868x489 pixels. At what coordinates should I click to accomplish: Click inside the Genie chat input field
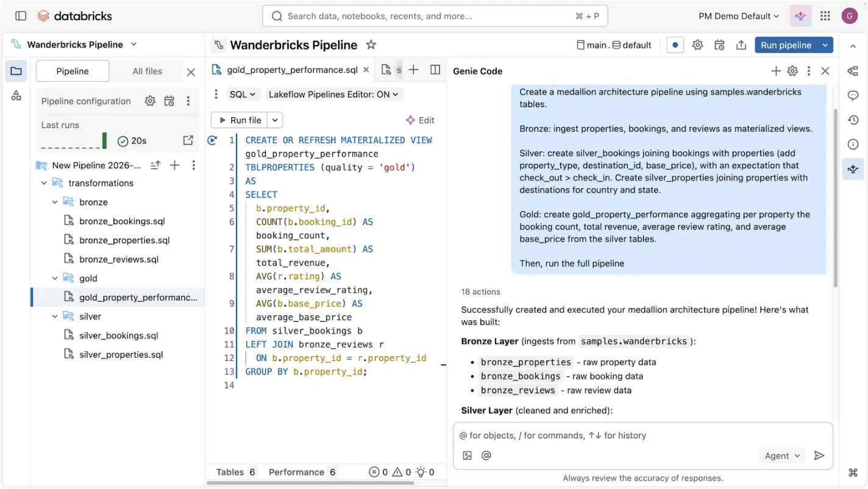610,435
